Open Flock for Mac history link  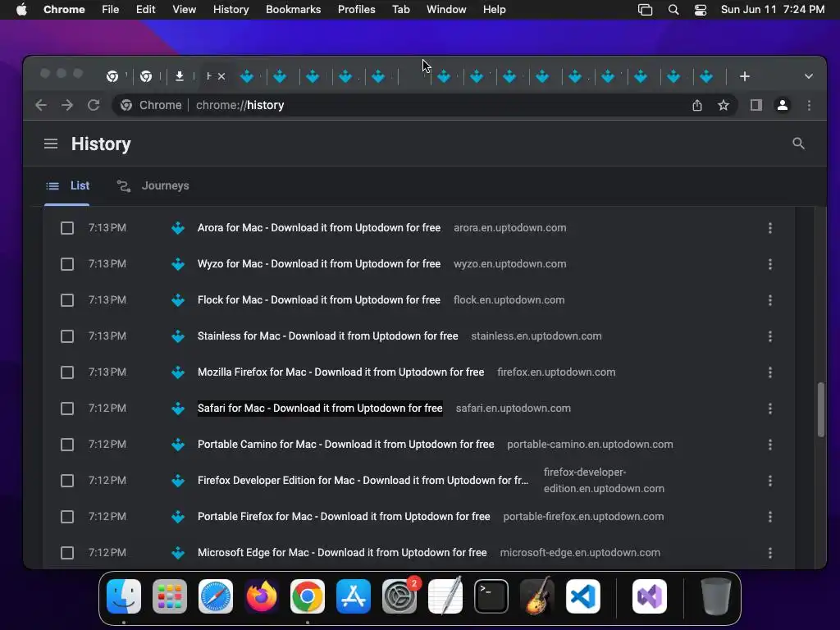pos(319,300)
